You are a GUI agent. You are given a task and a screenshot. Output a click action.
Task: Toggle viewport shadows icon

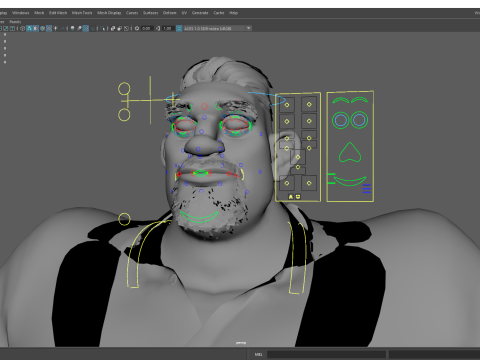point(62,28)
